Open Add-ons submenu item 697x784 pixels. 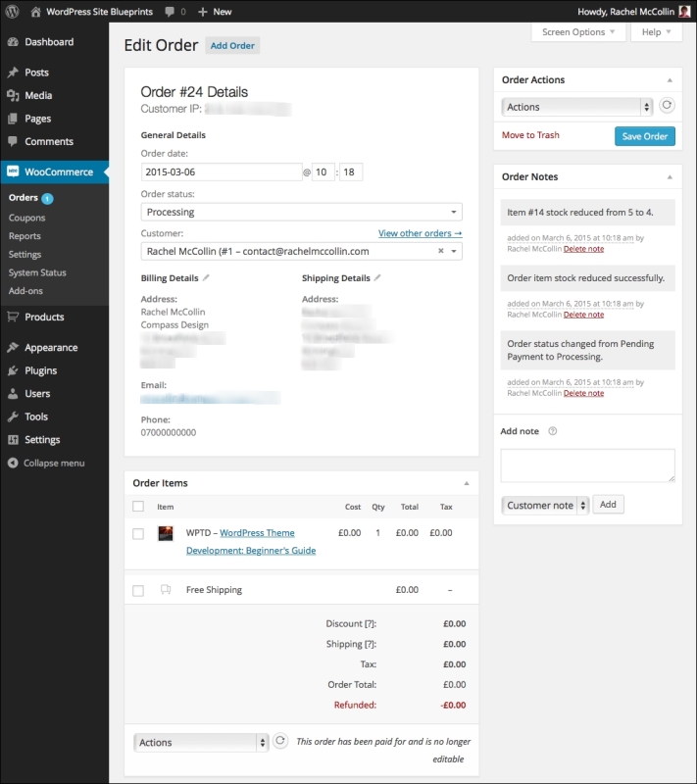pyautogui.click(x=25, y=290)
